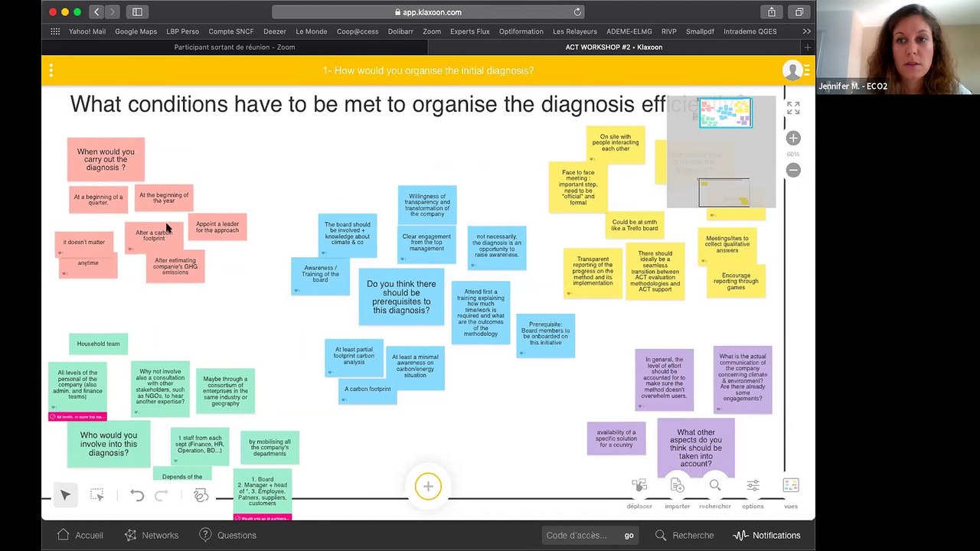The width and height of the screenshot is (980, 551).
Task: Select the "Face to face meeting" yellow note
Action: 578,187
